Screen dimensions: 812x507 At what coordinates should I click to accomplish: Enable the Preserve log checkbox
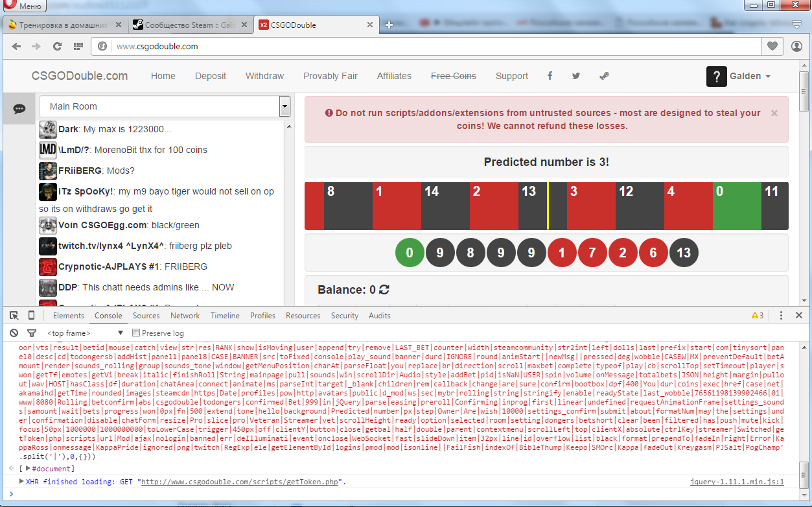tap(136, 333)
